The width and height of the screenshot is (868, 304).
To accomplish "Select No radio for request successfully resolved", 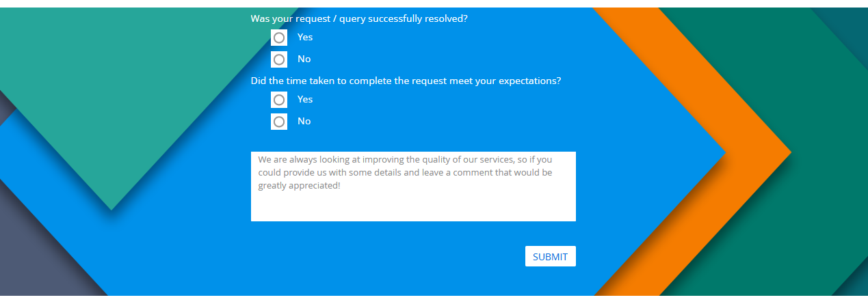I will pyautogui.click(x=279, y=59).
